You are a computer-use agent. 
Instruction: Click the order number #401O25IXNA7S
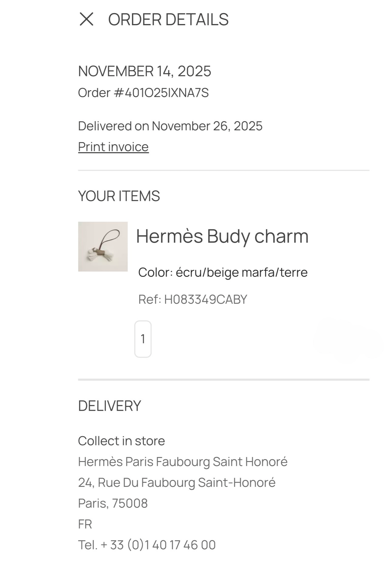click(x=143, y=93)
